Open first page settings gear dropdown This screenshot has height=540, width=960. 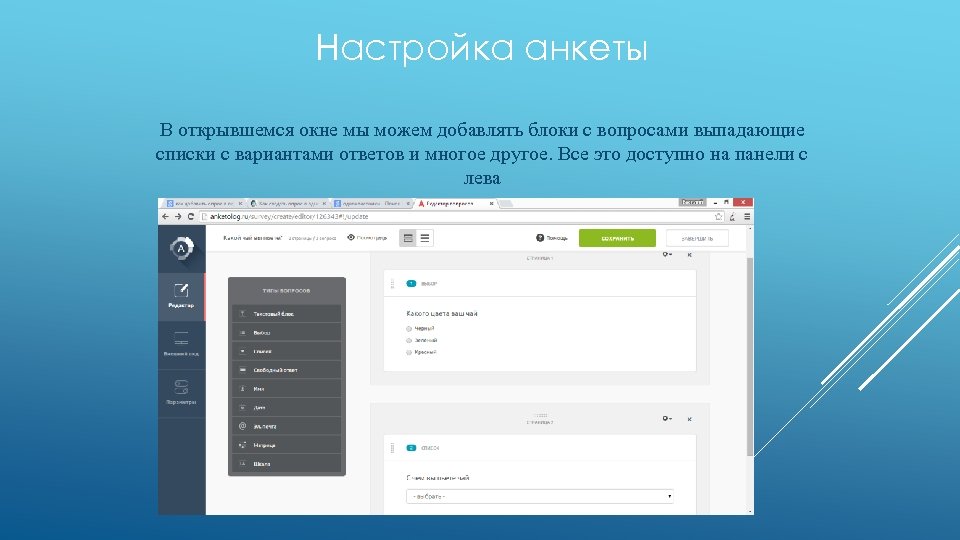pyautogui.click(x=667, y=254)
